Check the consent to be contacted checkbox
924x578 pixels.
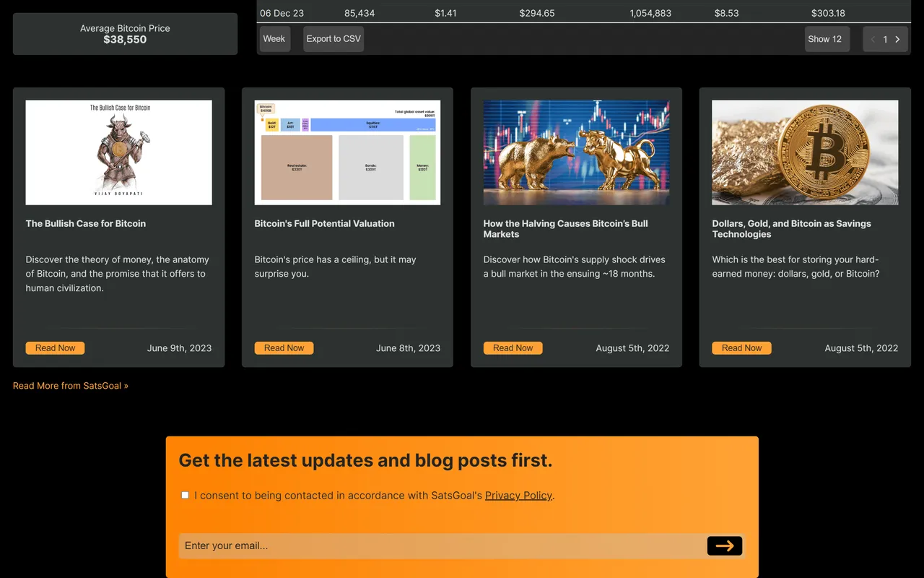point(185,496)
